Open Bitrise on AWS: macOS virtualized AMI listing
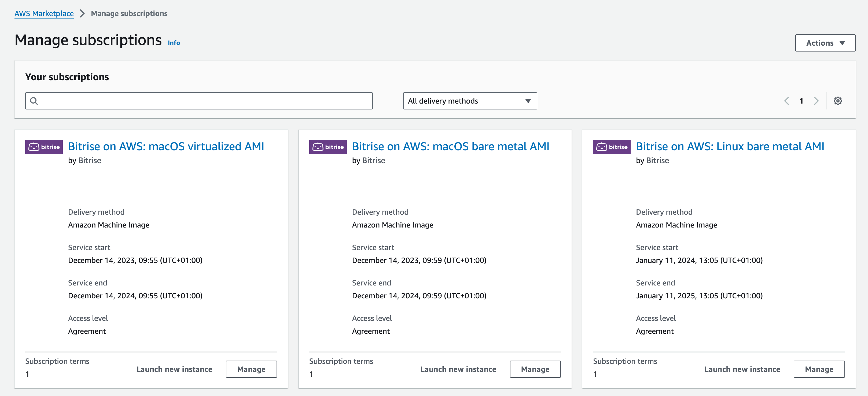Image resolution: width=868 pixels, height=396 pixels. [166, 146]
